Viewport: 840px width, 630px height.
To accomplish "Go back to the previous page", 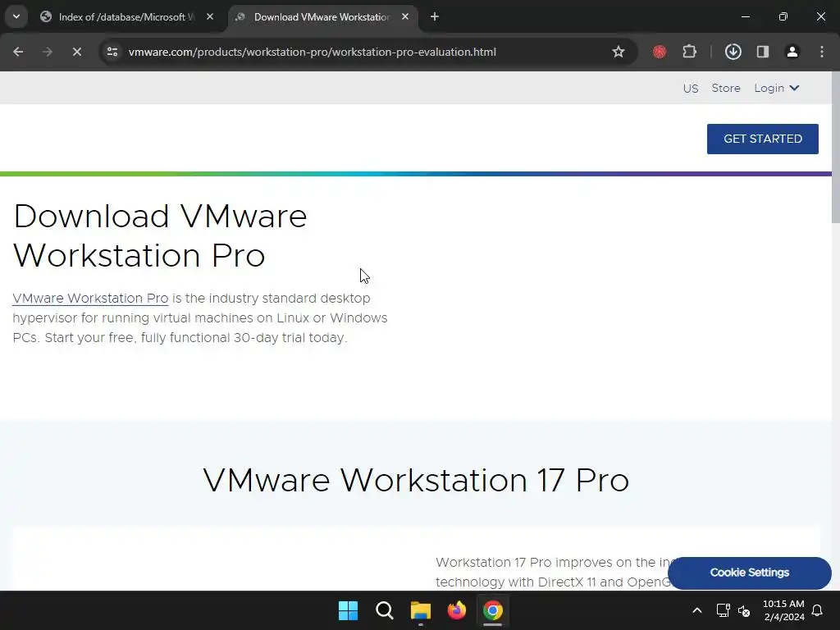I will [18, 52].
